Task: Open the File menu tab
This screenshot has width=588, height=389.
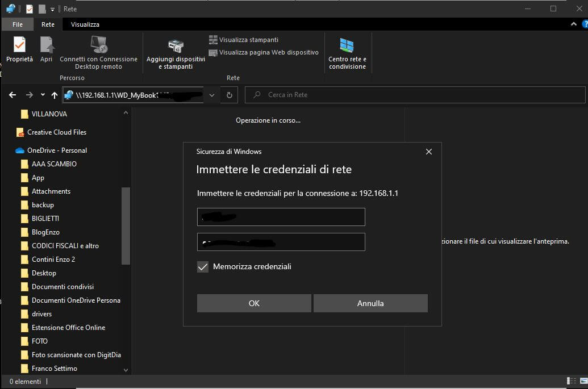Action: pyautogui.click(x=18, y=24)
